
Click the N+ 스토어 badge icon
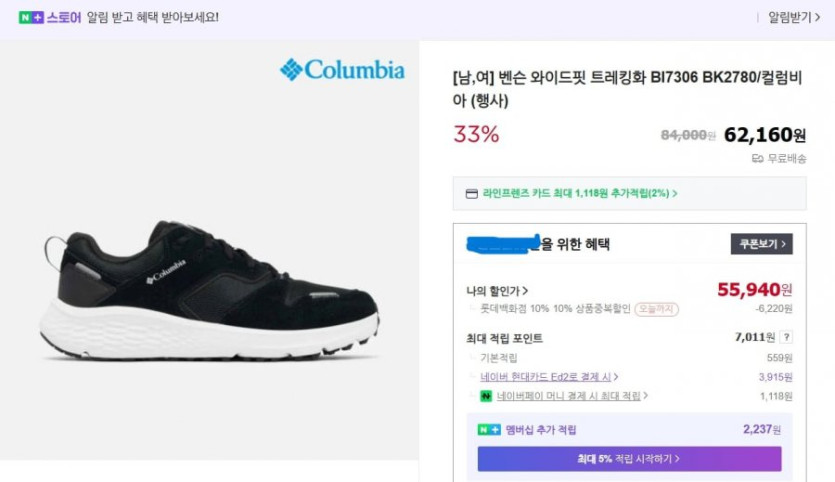pos(31,17)
